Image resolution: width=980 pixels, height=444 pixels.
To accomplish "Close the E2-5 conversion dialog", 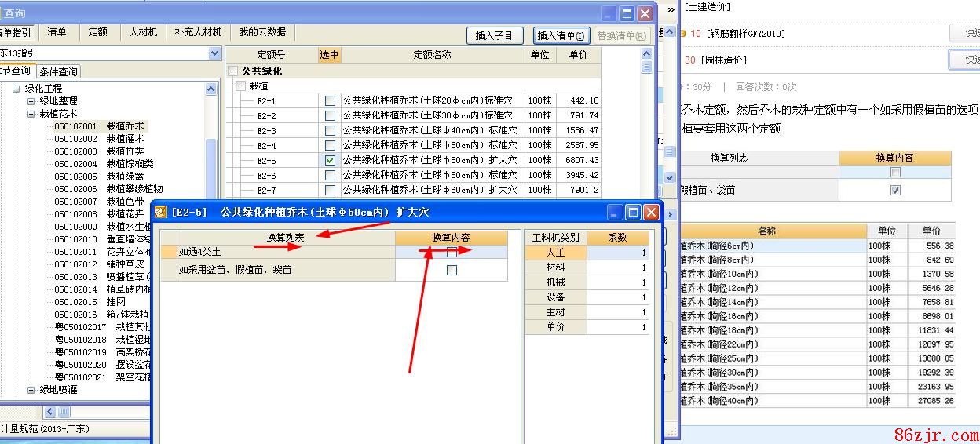I will (651, 212).
